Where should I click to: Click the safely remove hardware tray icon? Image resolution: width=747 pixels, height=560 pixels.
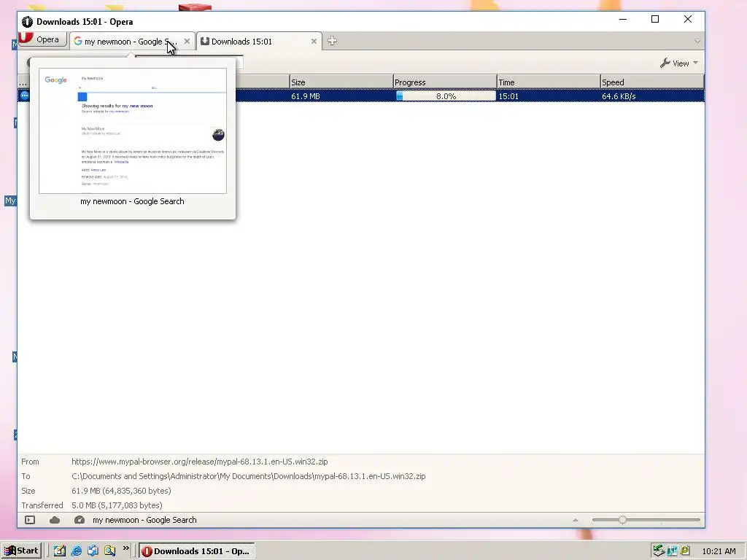pos(659,551)
